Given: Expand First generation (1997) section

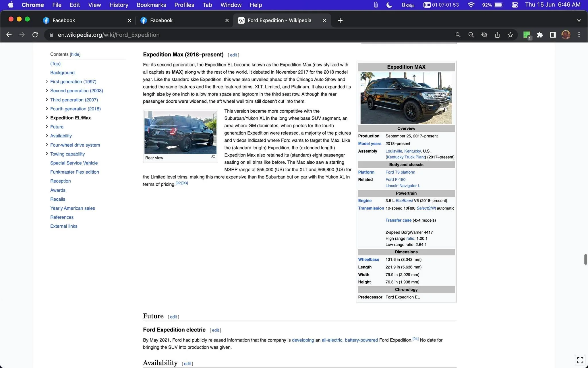Looking at the screenshot, I should tap(47, 81).
